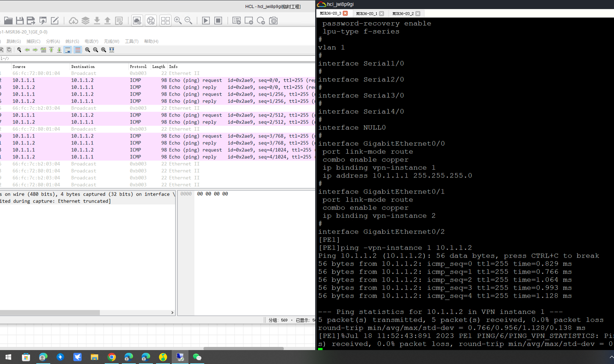Stop all devices with the stop button

[218, 21]
